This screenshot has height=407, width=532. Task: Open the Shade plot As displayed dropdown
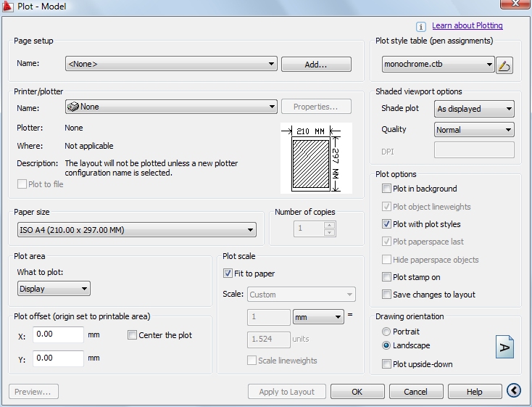(x=474, y=109)
